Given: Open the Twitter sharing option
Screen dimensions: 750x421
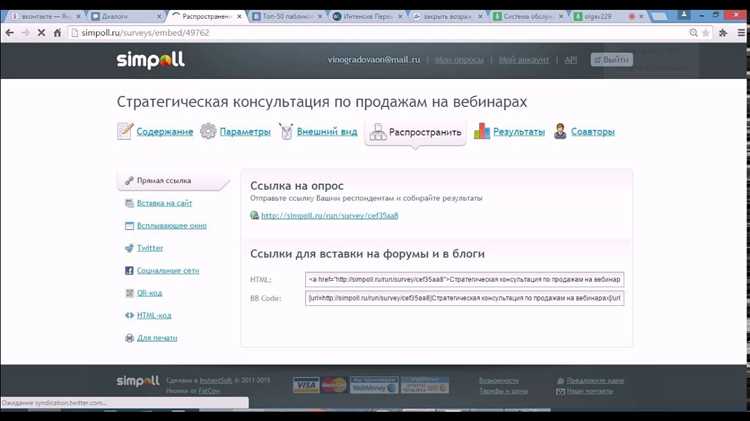Looking at the screenshot, I should 150,248.
